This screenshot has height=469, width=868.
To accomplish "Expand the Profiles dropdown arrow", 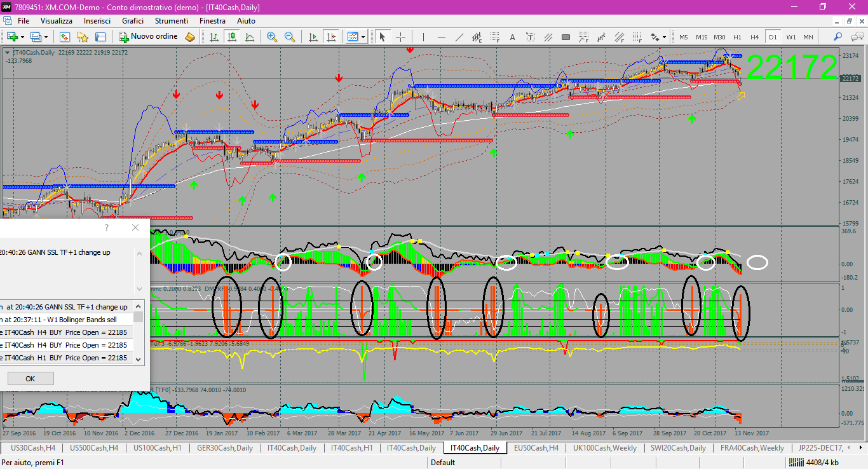I will [x=46, y=37].
